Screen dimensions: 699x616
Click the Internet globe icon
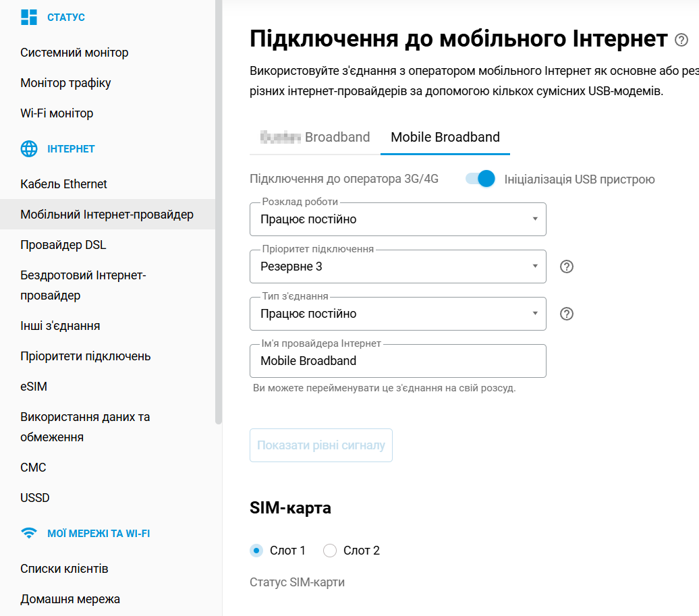click(29, 149)
